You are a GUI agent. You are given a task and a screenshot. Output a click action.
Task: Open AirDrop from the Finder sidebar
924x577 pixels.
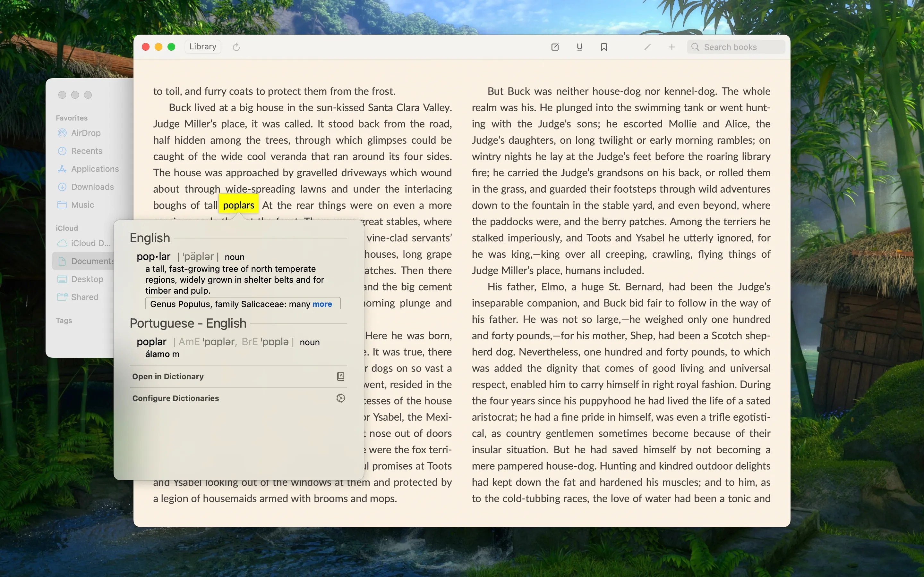86,133
